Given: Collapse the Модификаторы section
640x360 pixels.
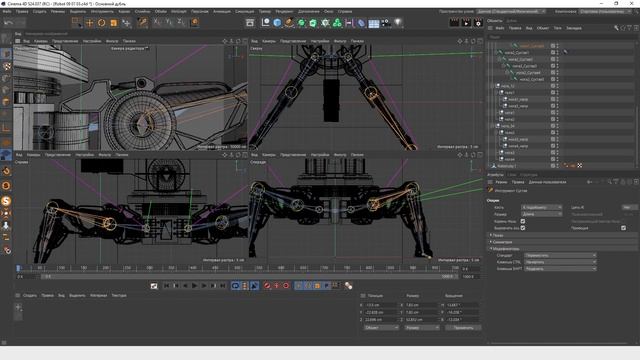Looking at the screenshot, I should tap(563, 249).
